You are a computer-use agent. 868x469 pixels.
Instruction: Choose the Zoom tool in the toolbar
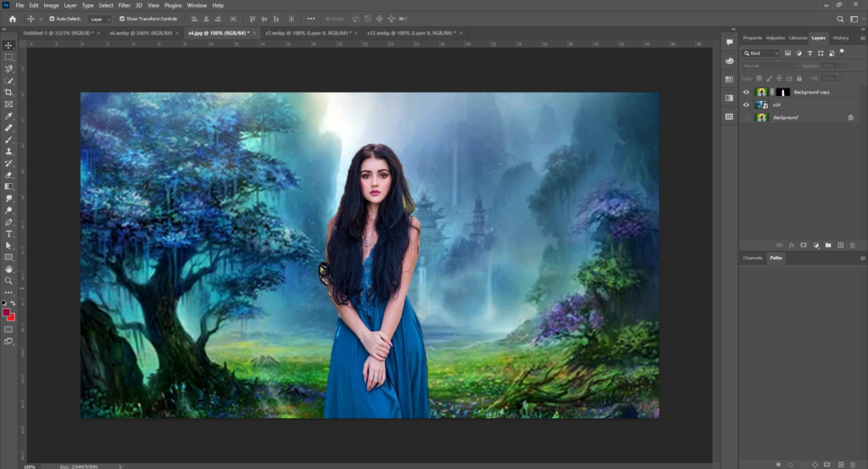coord(8,281)
